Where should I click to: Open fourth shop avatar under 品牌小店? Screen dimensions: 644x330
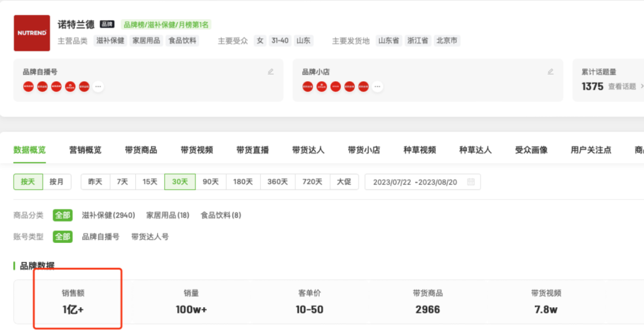click(x=349, y=87)
